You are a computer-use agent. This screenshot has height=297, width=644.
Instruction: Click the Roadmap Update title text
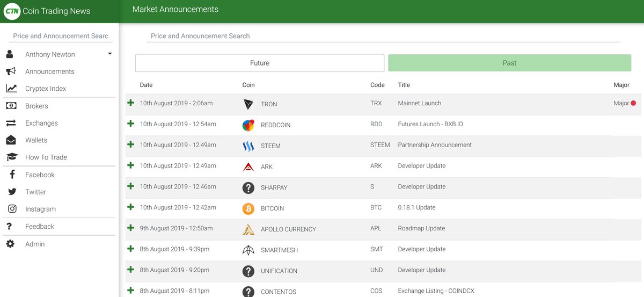(x=421, y=228)
